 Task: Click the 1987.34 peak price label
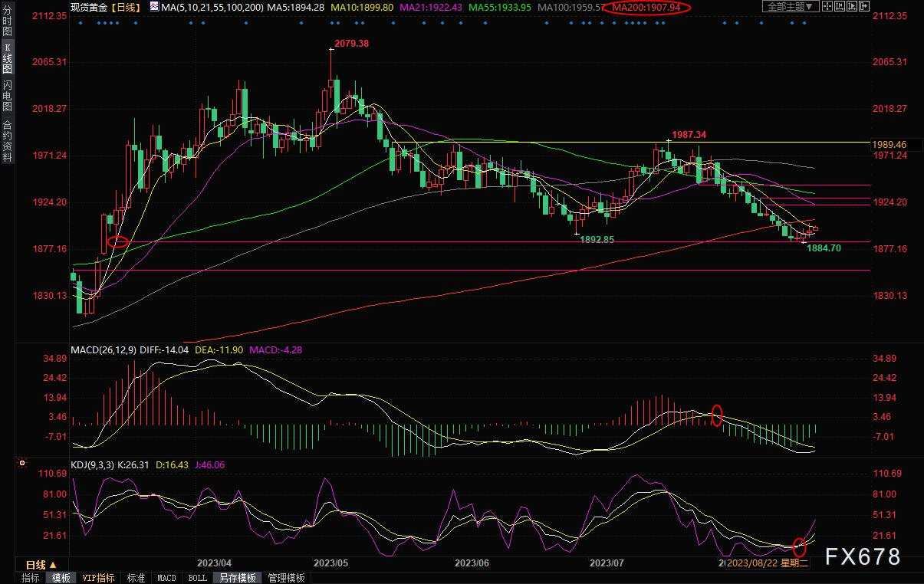coord(689,134)
